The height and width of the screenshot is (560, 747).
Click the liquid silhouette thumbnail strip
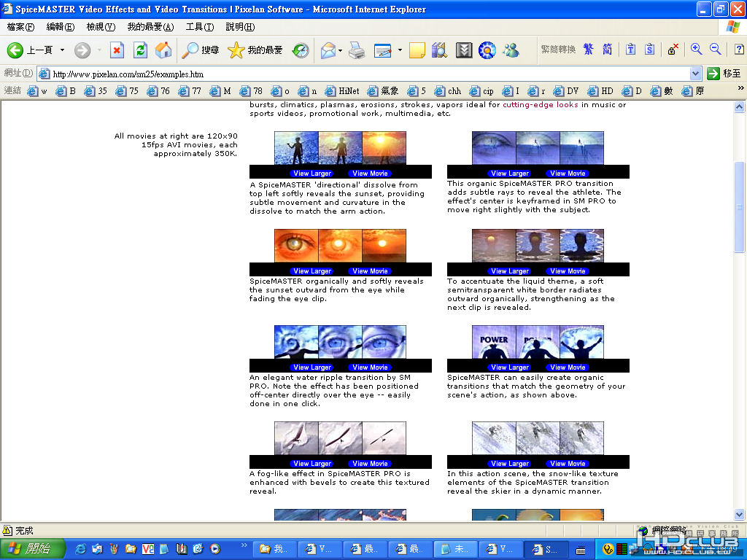click(x=538, y=246)
